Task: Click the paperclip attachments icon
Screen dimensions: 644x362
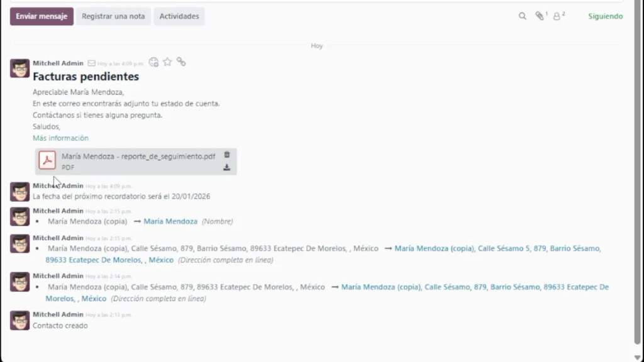Action: (x=540, y=16)
